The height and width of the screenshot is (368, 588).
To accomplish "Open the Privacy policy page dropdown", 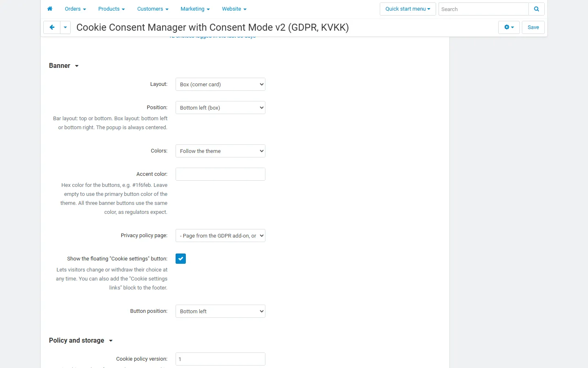I will (x=220, y=236).
